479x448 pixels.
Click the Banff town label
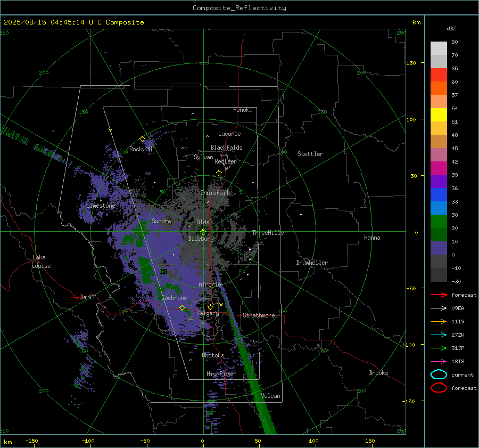click(x=88, y=297)
